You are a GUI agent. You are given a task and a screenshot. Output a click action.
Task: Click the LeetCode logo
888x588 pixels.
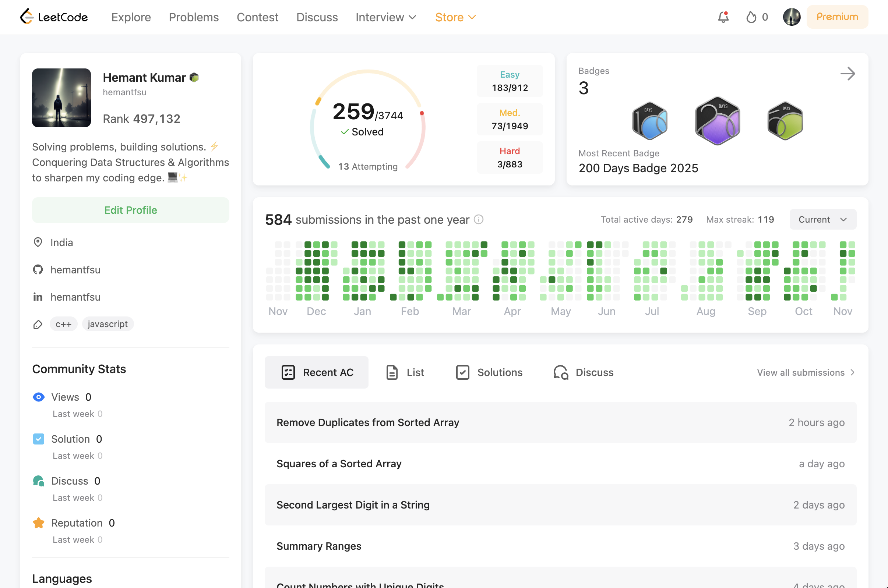(x=54, y=17)
